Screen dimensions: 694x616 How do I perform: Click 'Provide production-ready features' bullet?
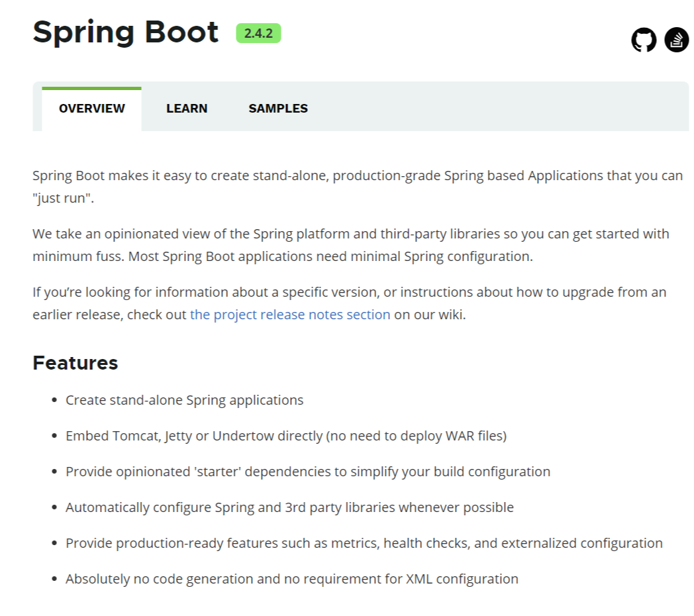coord(364,543)
